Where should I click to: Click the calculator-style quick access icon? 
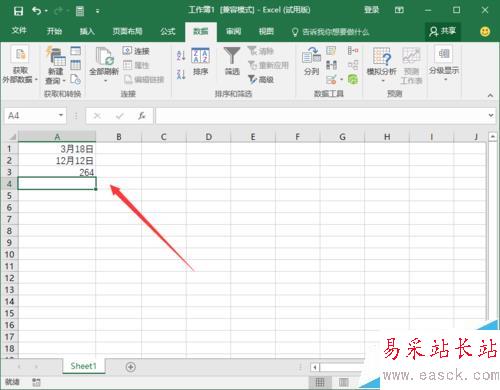point(80,11)
